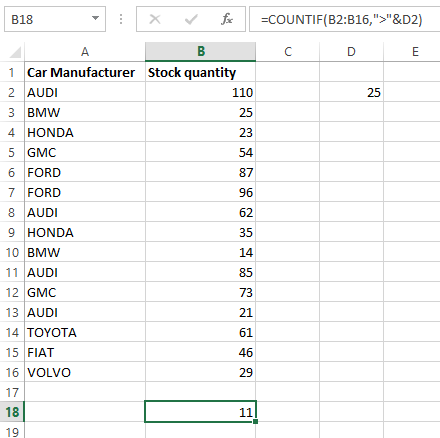Click FORD in row 7
Image resolution: width=440 pixels, height=438 pixels.
pyautogui.click(x=85, y=192)
